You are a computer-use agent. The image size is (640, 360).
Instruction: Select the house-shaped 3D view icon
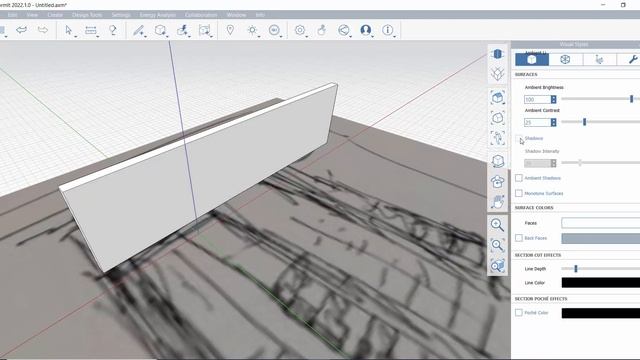498,97
